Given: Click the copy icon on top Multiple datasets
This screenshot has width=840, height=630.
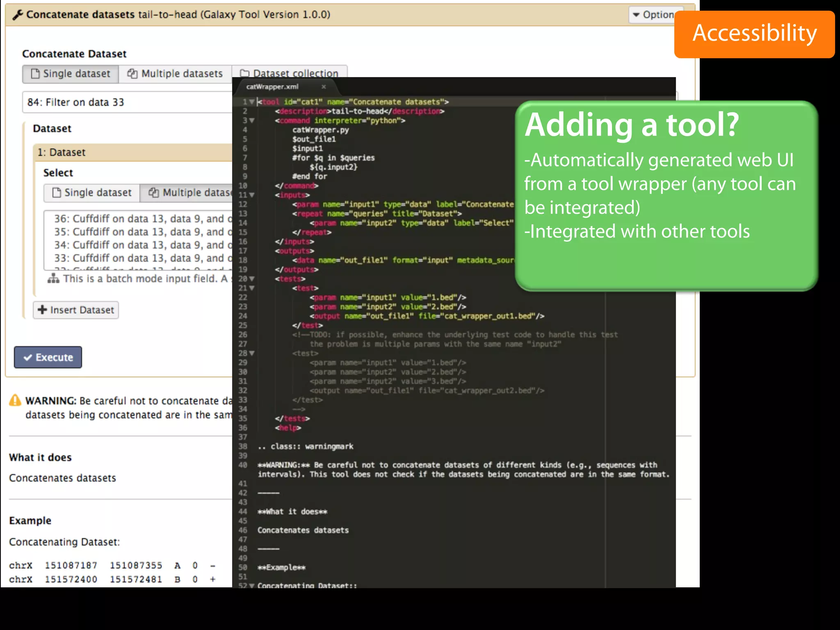Looking at the screenshot, I should pos(132,74).
